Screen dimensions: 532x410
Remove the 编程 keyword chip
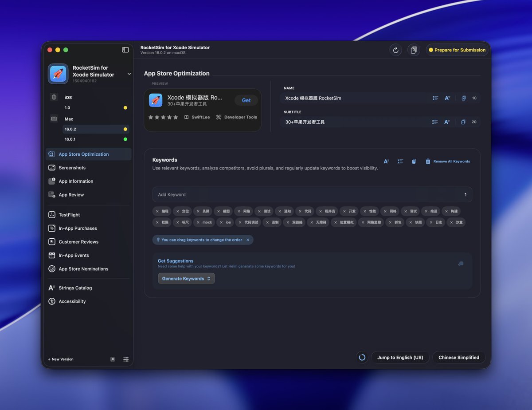[157, 211]
